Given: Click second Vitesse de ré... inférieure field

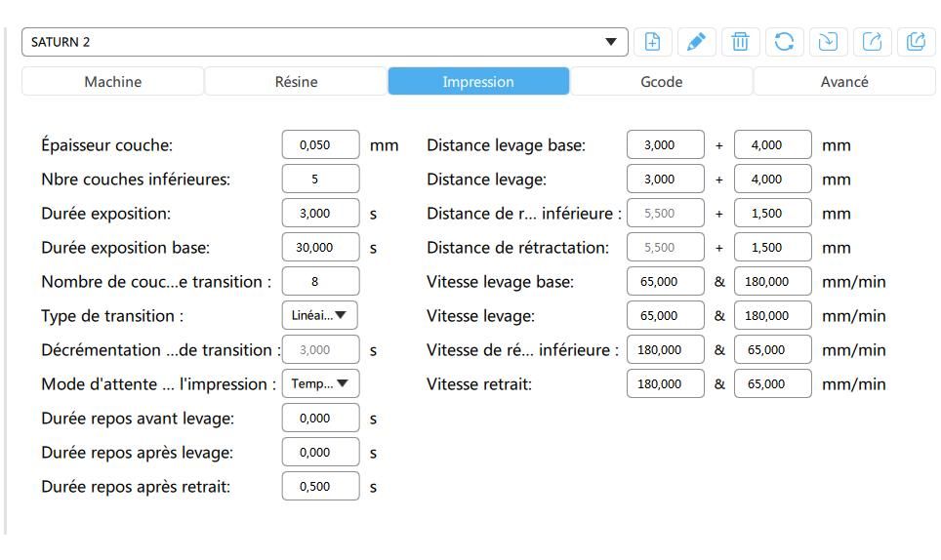Looking at the screenshot, I should pyautogui.click(x=772, y=349).
